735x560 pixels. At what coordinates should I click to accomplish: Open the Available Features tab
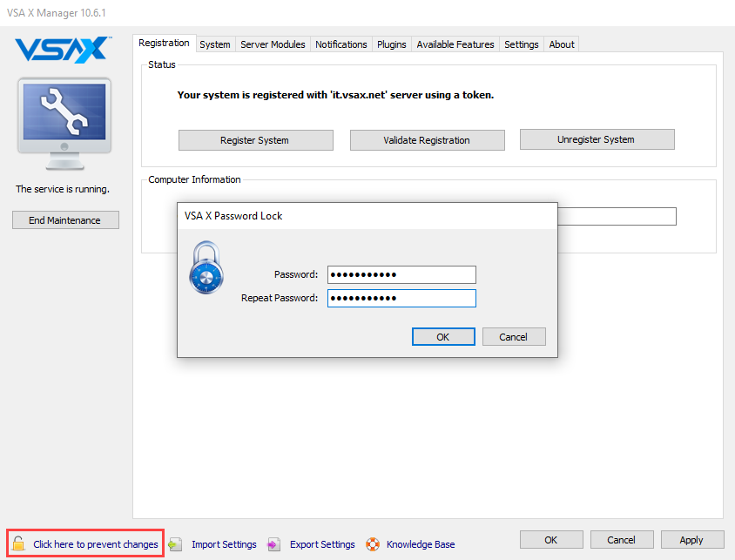[455, 44]
